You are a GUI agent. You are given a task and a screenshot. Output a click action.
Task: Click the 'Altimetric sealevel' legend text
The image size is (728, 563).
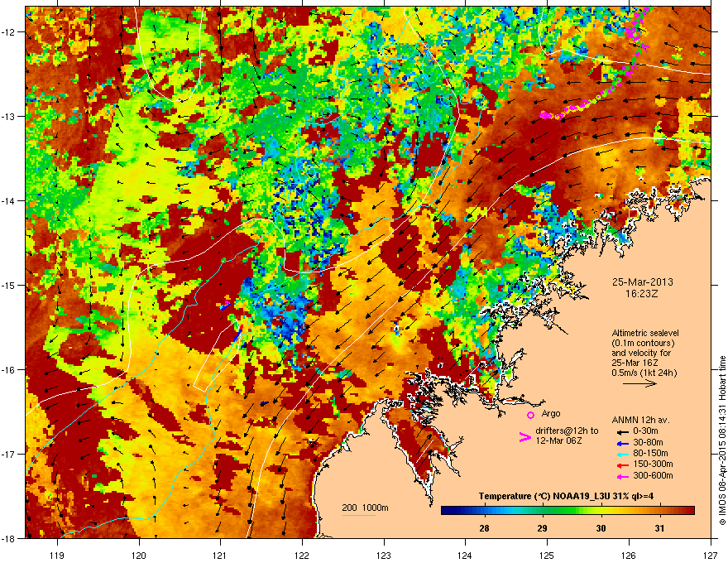click(645, 333)
